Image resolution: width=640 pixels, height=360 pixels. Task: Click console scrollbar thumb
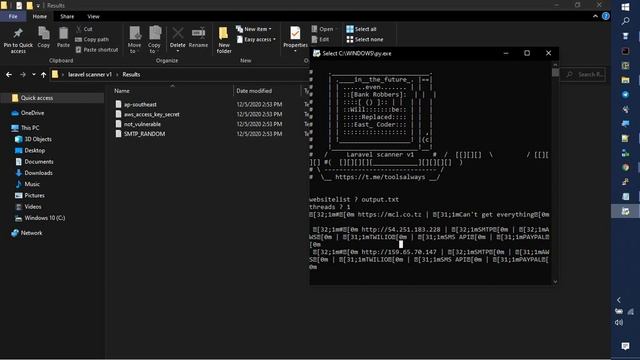[x=555, y=72]
